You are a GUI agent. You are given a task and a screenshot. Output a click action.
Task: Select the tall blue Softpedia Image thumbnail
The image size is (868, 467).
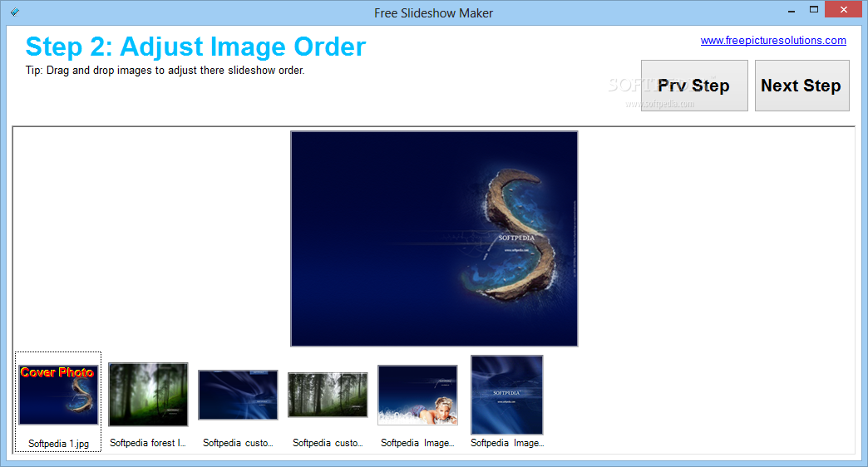[x=506, y=395]
